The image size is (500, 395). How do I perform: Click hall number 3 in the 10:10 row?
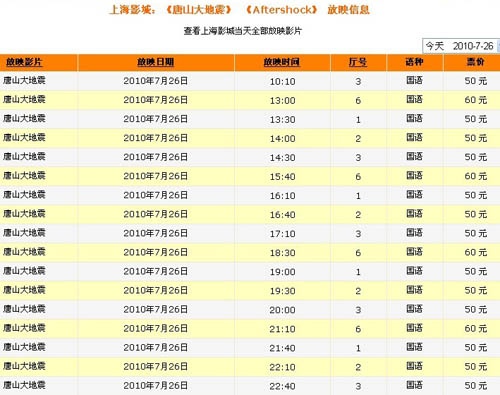click(x=358, y=81)
